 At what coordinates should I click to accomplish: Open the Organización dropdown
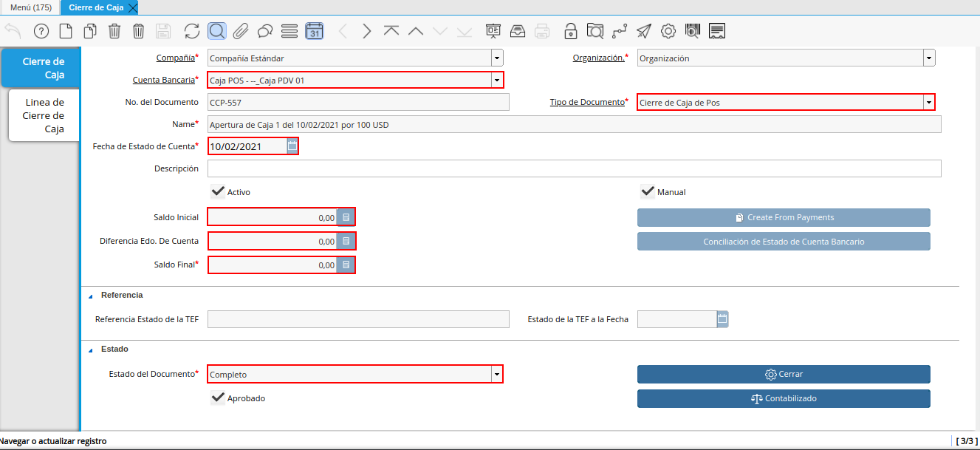coord(929,58)
